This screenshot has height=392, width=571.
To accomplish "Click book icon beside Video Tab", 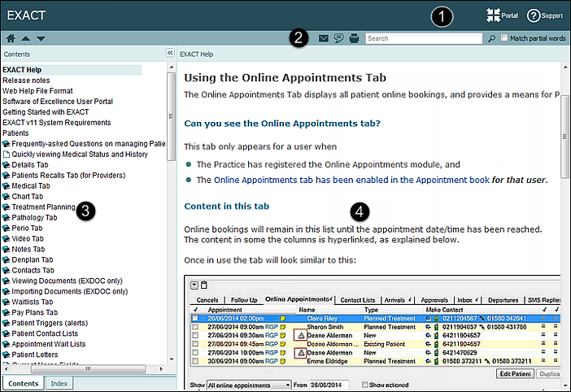I will click(x=7, y=239).
